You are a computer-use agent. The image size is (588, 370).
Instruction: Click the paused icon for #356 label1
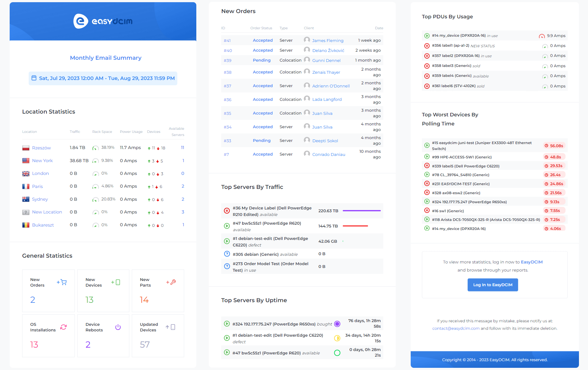pyautogui.click(x=427, y=46)
